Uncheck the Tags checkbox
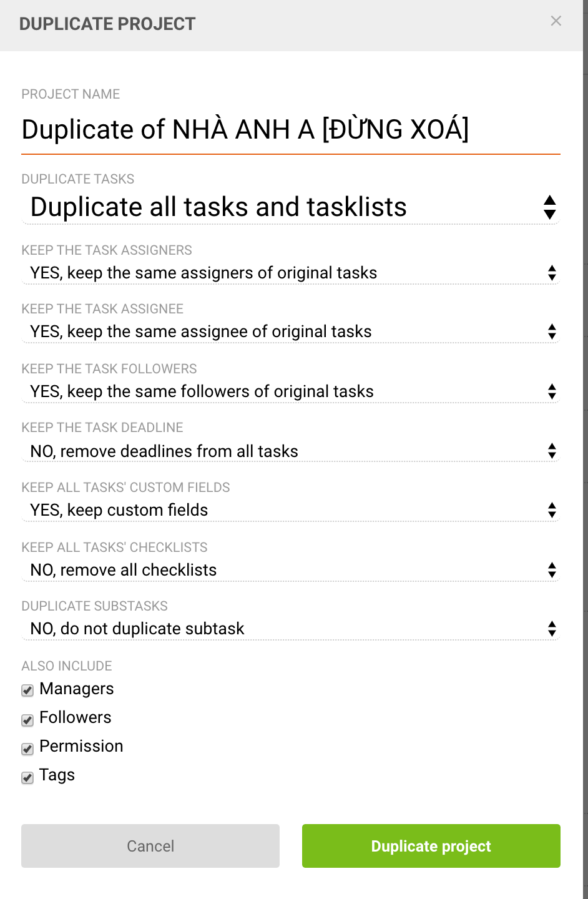Viewport: 588px width, 899px height. click(x=27, y=778)
